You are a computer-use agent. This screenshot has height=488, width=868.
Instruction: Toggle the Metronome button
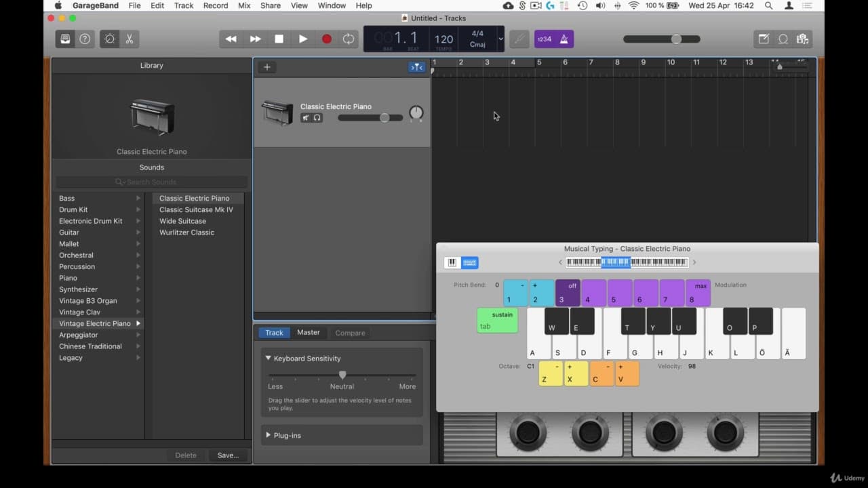(564, 39)
